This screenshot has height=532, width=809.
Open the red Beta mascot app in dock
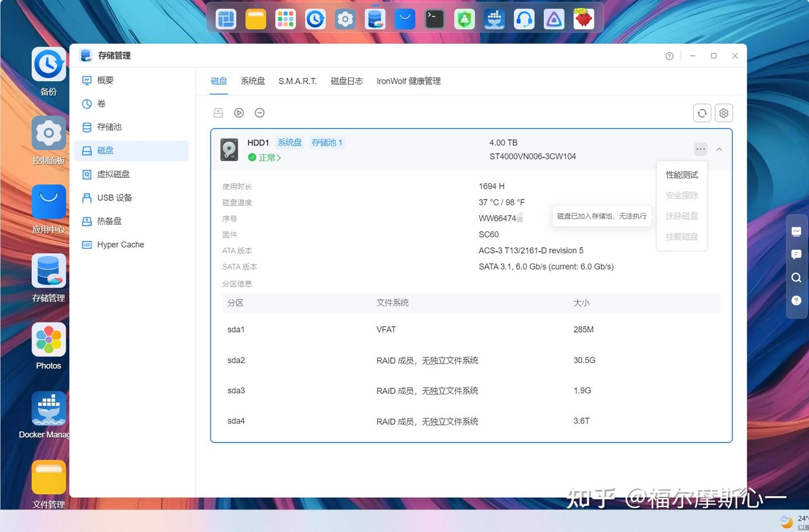[x=583, y=19]
